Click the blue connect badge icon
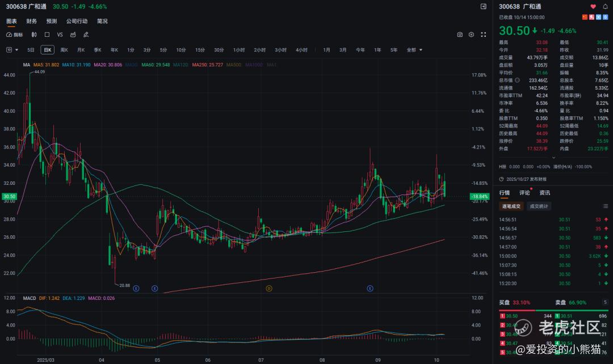Image resolution: width=613 pixels, height=364 pixels. click(599, 17)
